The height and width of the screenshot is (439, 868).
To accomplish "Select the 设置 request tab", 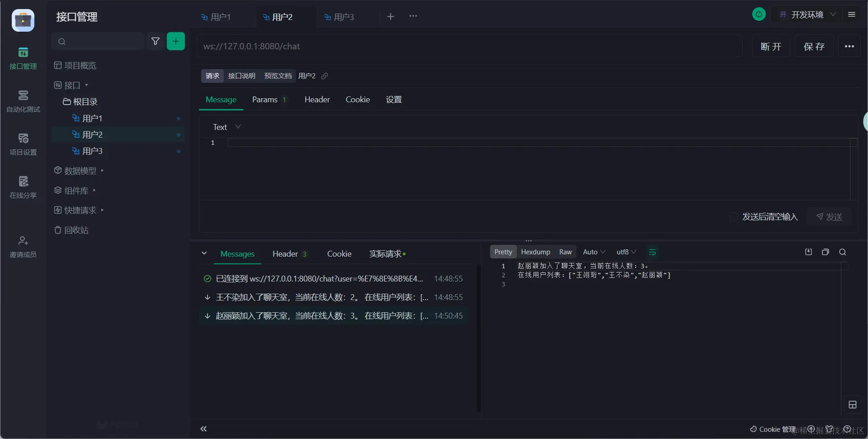I will click(x=394, y=100).
